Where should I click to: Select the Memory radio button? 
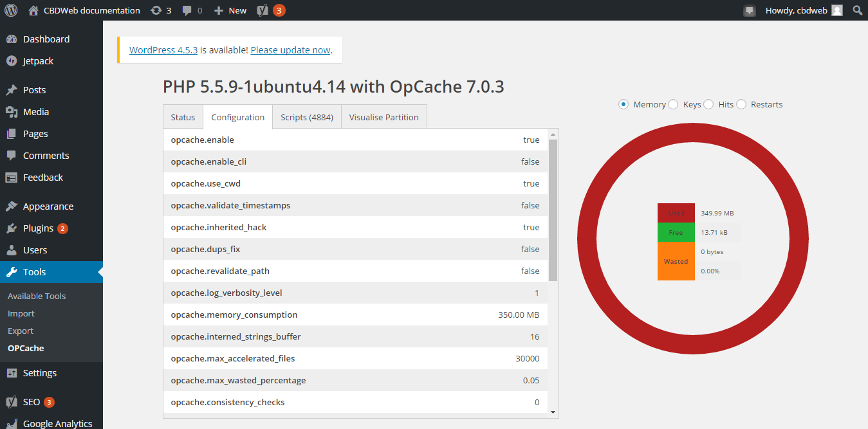(x=623, y=104)
